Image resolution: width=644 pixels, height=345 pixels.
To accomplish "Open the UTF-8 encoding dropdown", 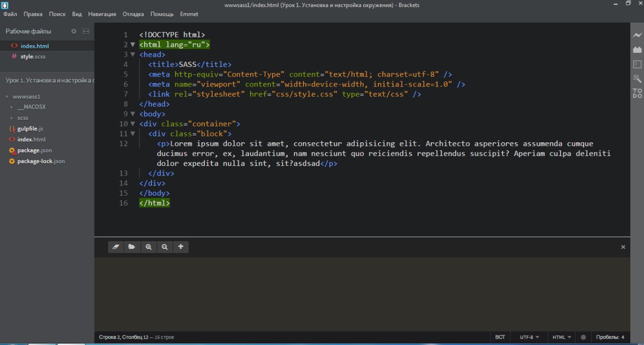I will click(529, 337).
